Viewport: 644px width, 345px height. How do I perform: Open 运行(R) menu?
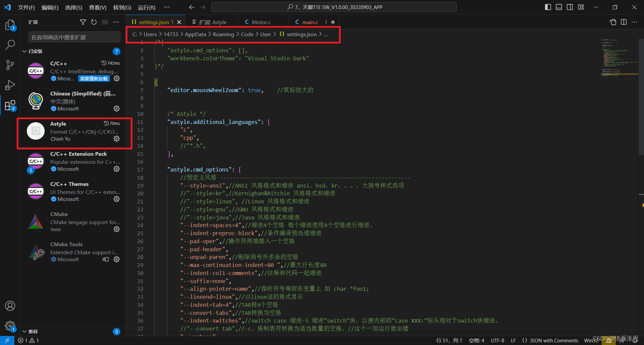coord(147,7)
